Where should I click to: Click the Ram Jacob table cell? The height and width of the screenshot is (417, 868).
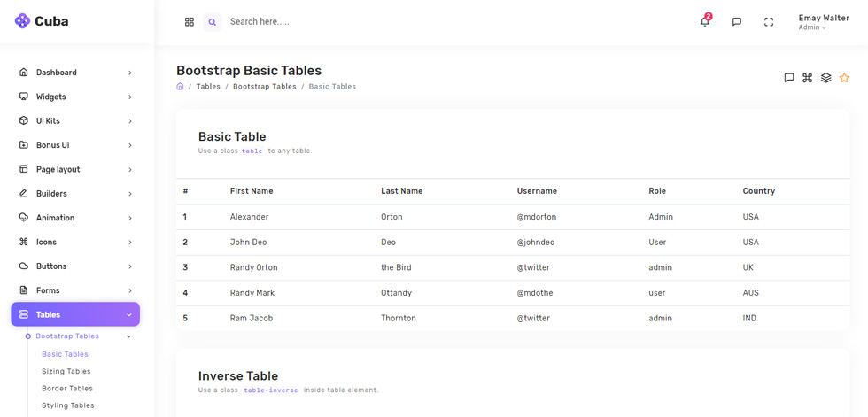pos(252,318)
